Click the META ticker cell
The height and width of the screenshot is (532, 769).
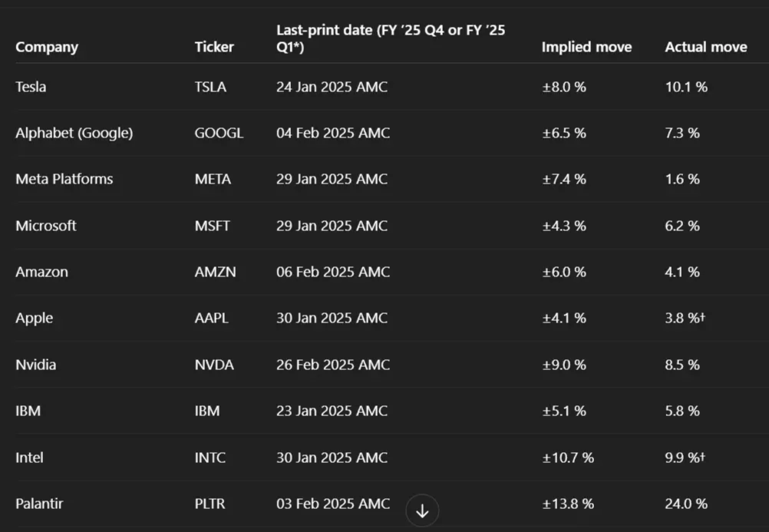[213, 179]
